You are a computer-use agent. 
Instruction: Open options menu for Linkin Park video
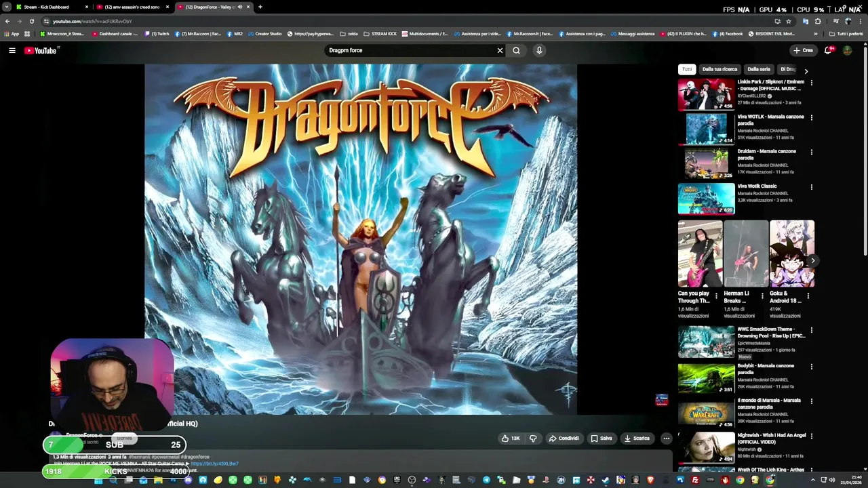[x=811, y=83]
